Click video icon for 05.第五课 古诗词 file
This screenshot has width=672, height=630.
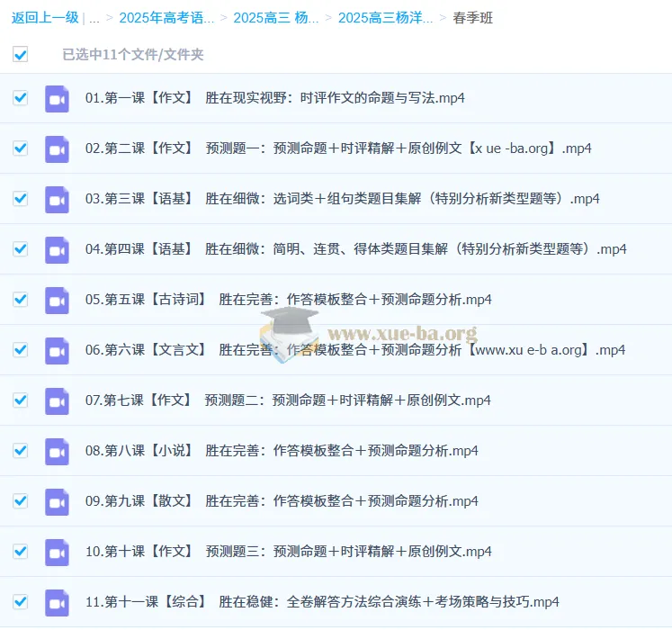click(57, 300)
